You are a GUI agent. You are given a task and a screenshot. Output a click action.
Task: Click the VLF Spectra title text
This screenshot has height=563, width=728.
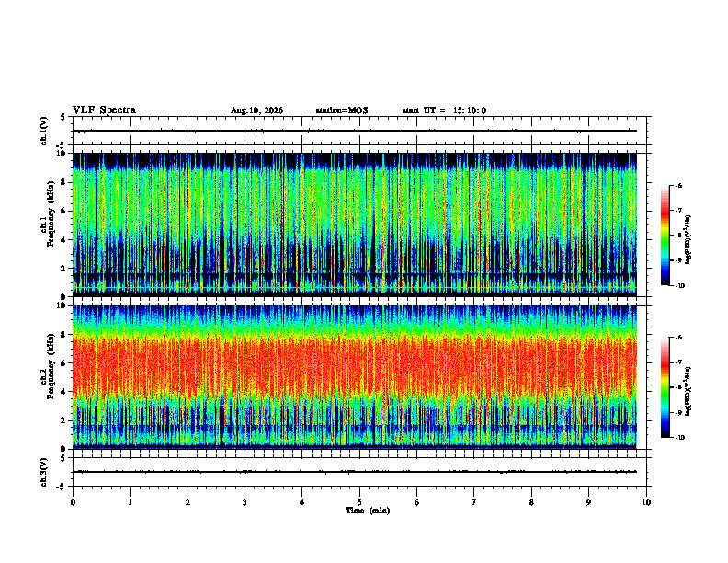(104, 110)
